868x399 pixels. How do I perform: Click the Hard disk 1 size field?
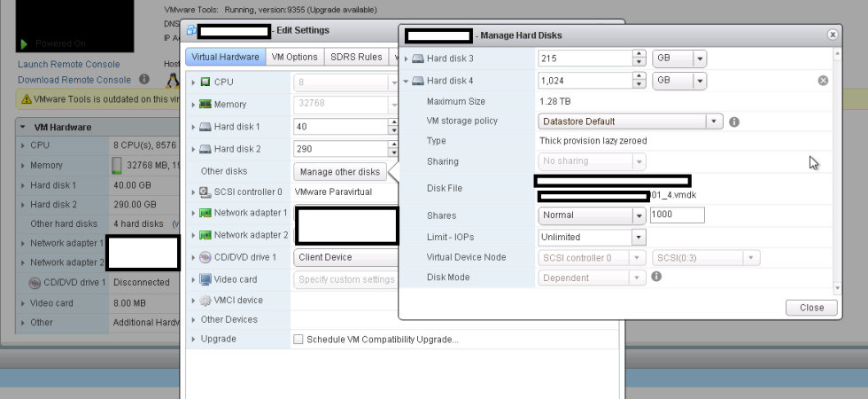point(342,127)
